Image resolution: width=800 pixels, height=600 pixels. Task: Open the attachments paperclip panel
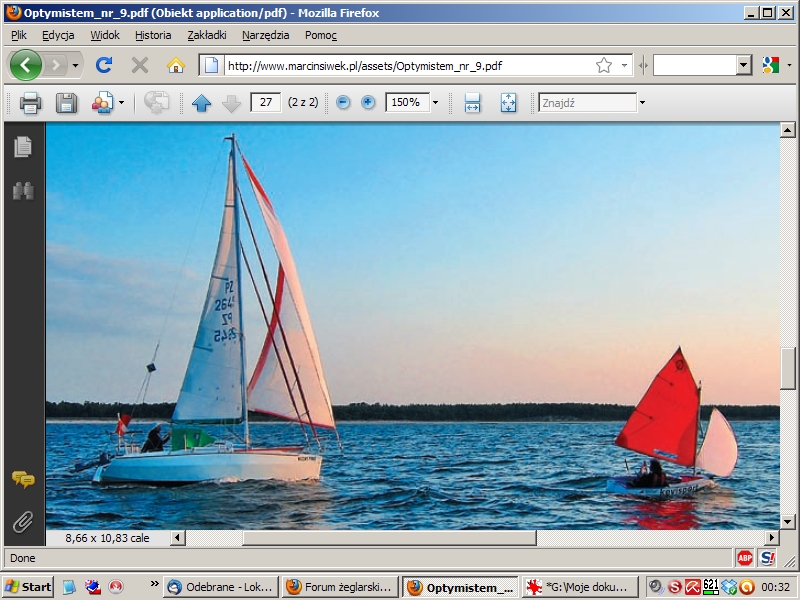point(22,521)
